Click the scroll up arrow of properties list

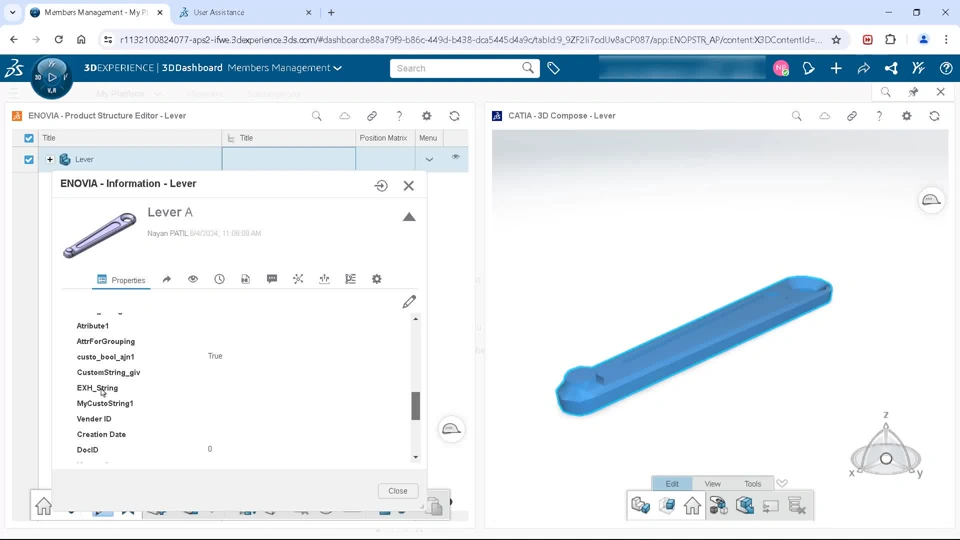click(x=416, y=319)
